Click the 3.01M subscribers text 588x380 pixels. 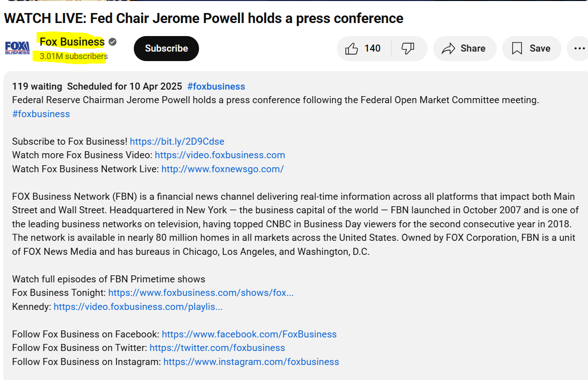coord(74,56)
